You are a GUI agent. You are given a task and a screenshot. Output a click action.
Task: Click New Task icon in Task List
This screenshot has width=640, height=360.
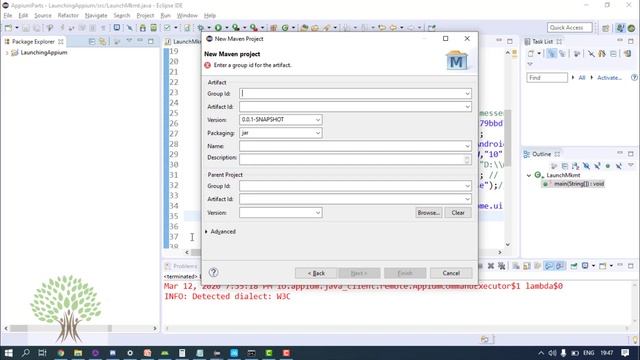(531, 53)
